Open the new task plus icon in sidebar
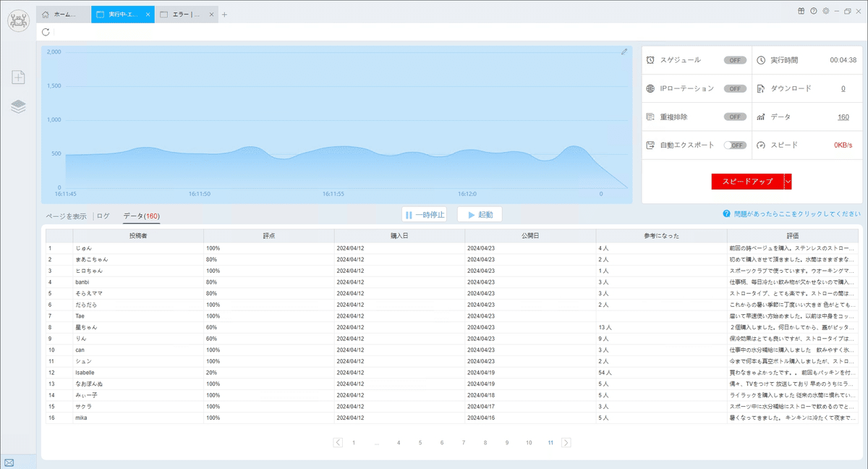868x469 pixels. coord(18,77)
